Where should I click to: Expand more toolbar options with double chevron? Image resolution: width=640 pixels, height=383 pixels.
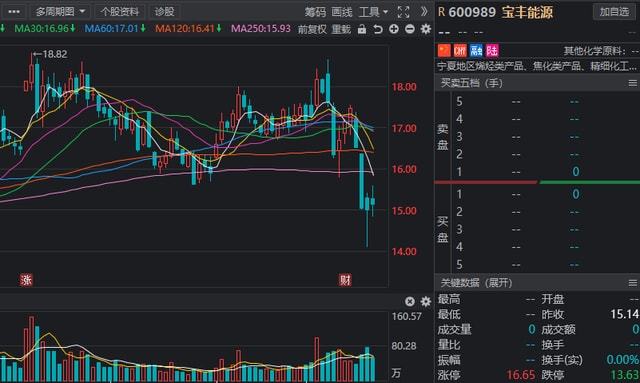[x=424, y=11]
